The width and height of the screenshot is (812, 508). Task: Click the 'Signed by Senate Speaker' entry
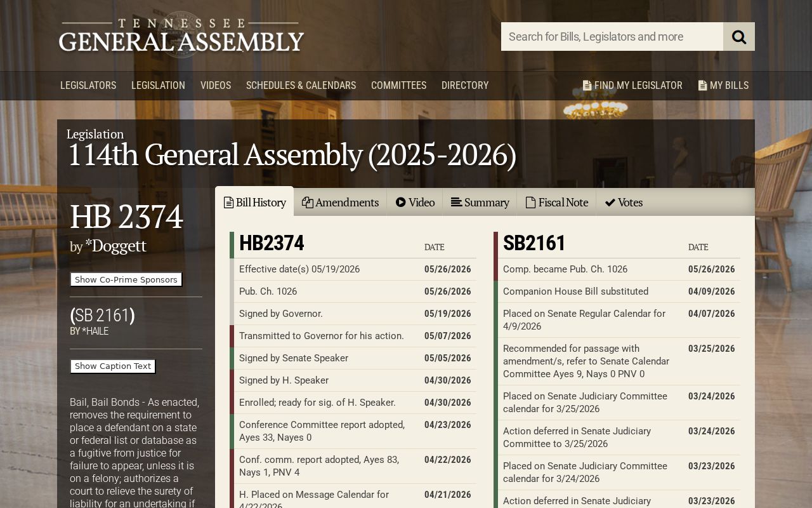[353, 358]
